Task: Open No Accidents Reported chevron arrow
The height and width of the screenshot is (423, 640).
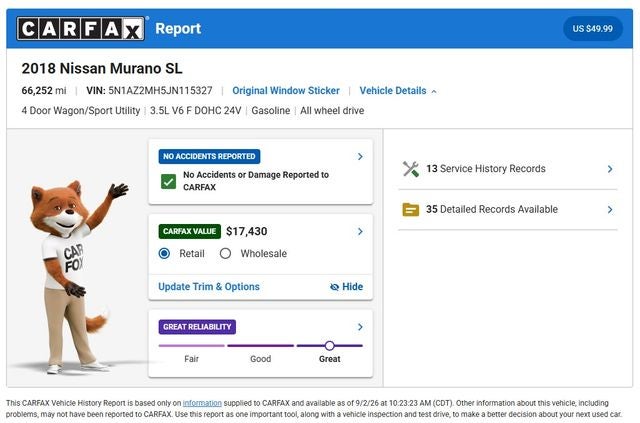Action: click(x=360, y=156)
